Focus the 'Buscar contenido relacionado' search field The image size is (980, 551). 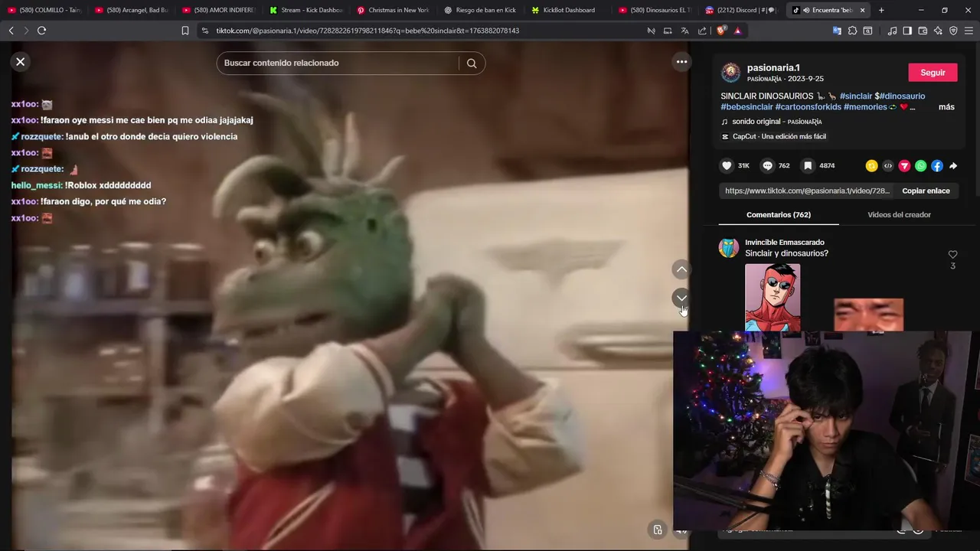pyautogui.click(x=339, y=63)
